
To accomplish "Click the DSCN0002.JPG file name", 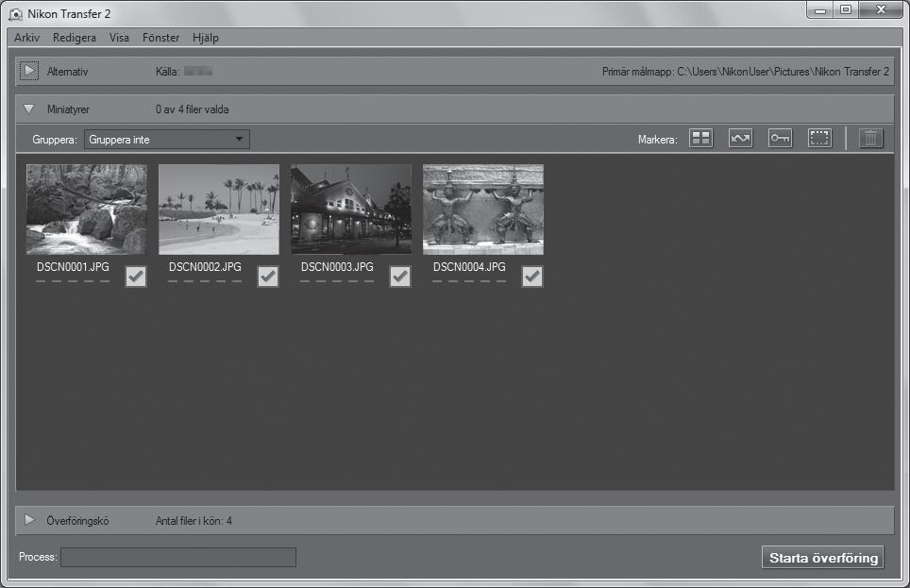I will click(205, 267).
